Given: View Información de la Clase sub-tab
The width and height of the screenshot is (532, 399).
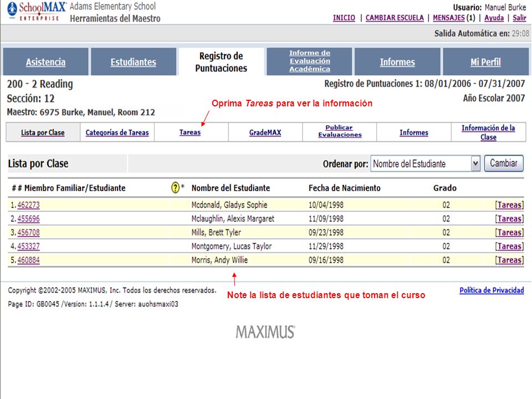Looking at the screenshot, I should [x=488, y=132].
